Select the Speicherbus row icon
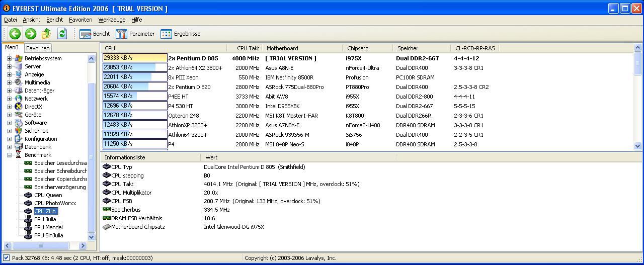 (x=106, y=210)
